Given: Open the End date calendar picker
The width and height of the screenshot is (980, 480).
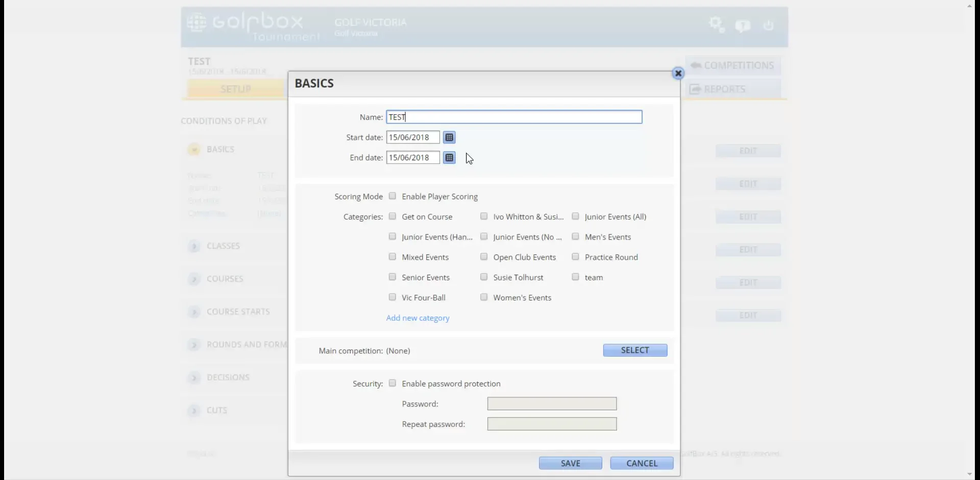Looking at the screenshot, I should 449,158.
